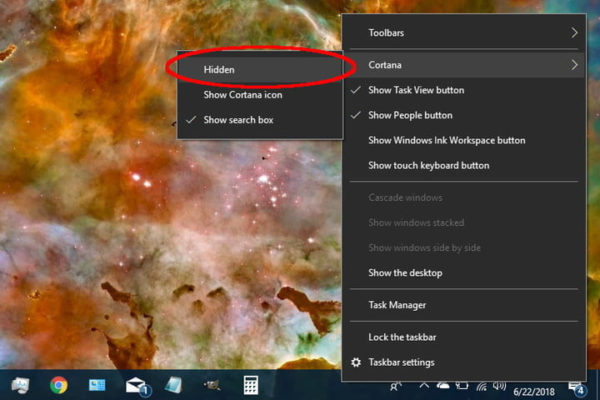Open Google Chrome from the taskbar
Screen dimensions: 600x400
(59, 385)
